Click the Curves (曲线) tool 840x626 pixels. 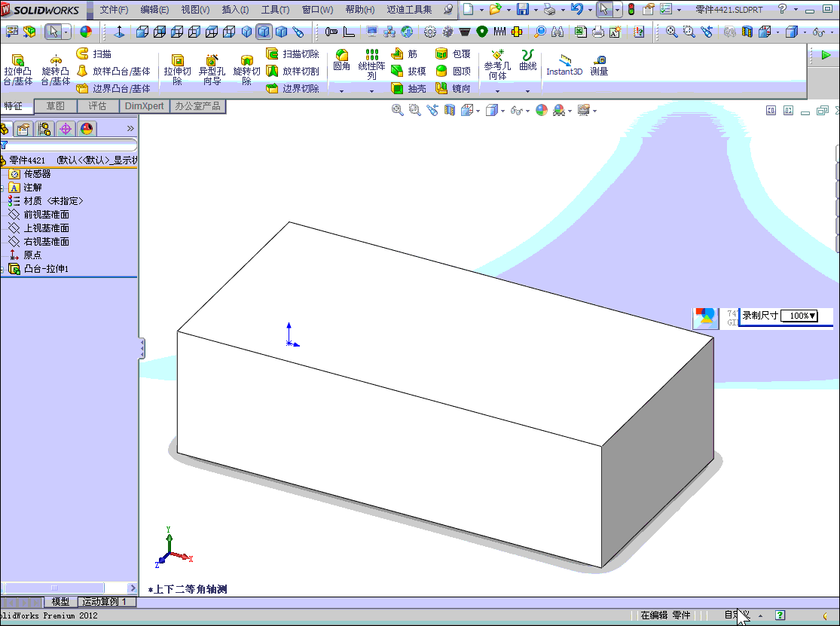527,60
